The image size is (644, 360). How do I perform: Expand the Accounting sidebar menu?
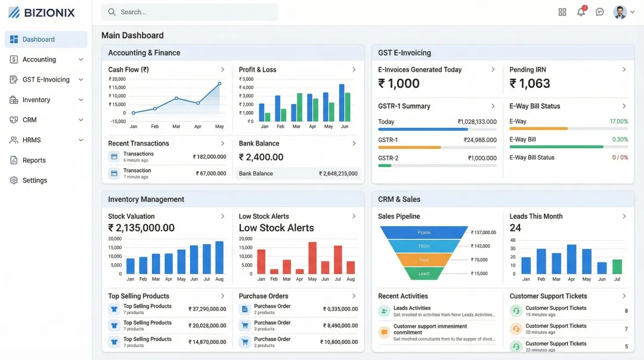[81, 60]
